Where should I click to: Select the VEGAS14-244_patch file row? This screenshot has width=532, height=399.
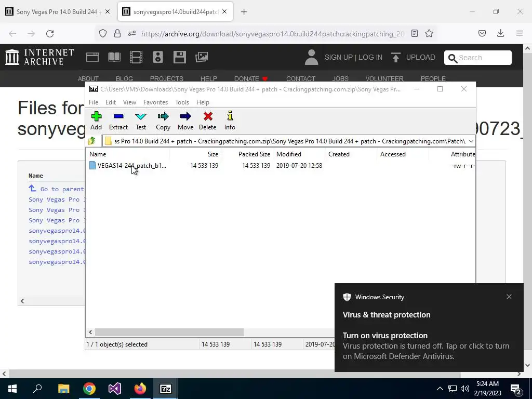(x=281, y=166)
